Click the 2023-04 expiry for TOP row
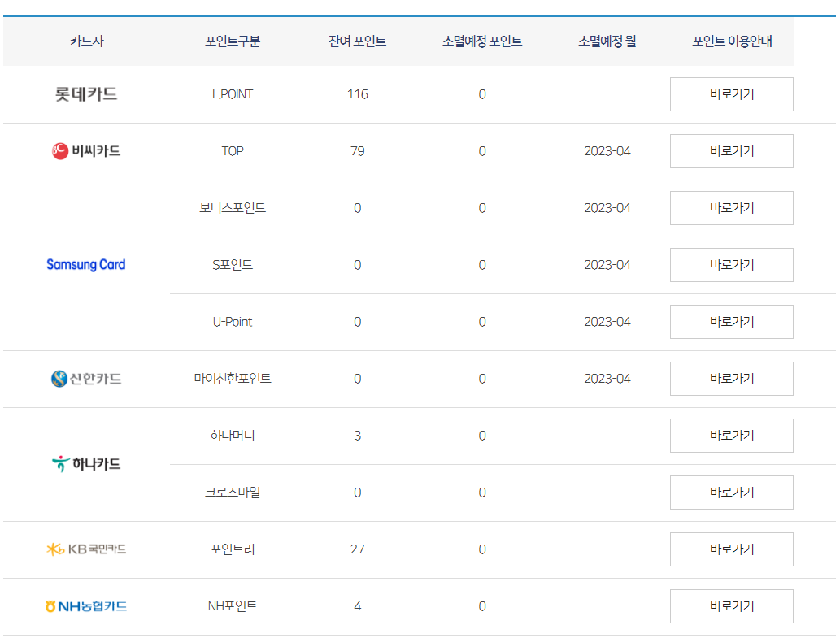Viewport: 840px width, 638px height. pyautogui.click(x=607, y=151)
